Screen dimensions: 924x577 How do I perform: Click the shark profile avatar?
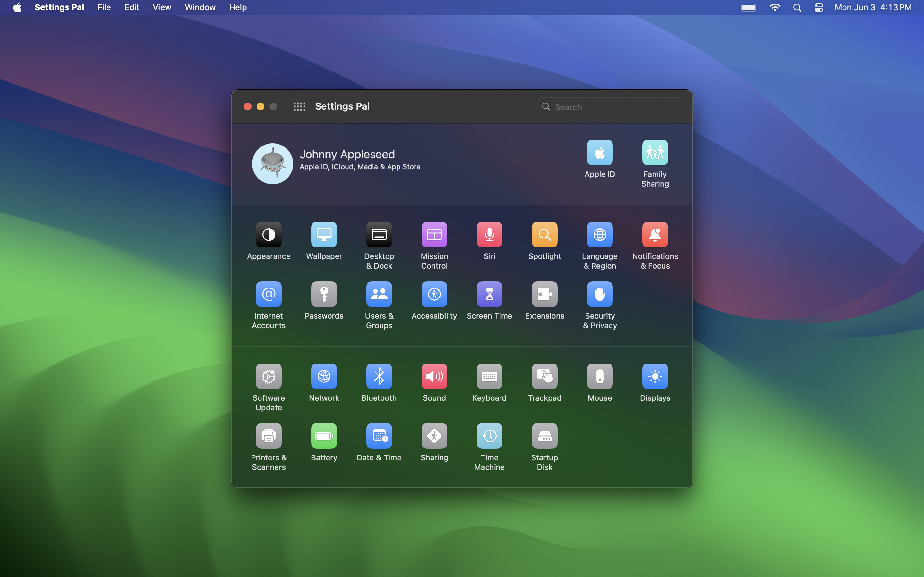click(272, 164)
